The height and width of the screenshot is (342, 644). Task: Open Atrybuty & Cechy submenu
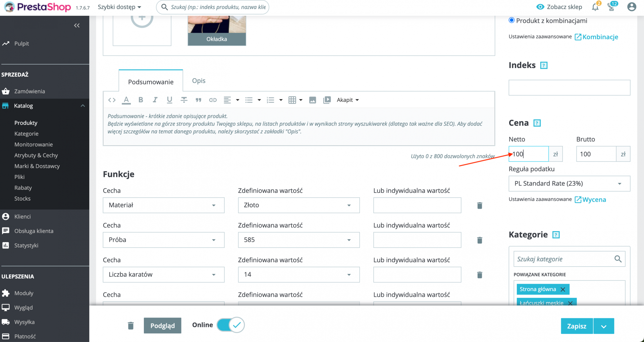tap(36, 155)
